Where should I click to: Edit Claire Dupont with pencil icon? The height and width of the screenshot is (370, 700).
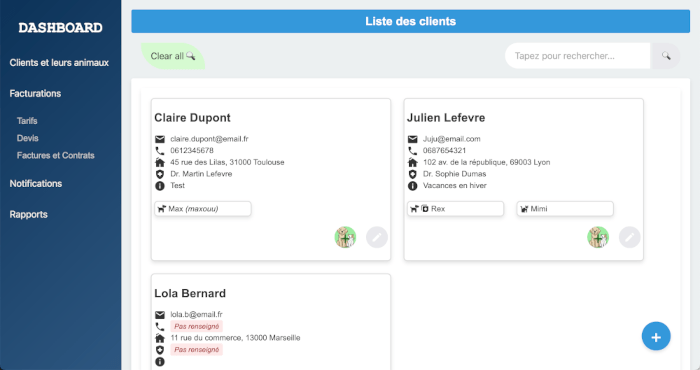click(x=377, y=237)
